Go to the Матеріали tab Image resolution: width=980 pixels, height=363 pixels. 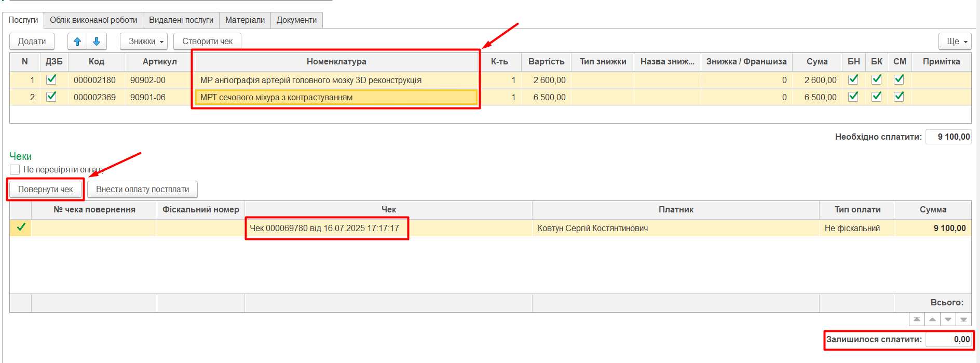245,20
